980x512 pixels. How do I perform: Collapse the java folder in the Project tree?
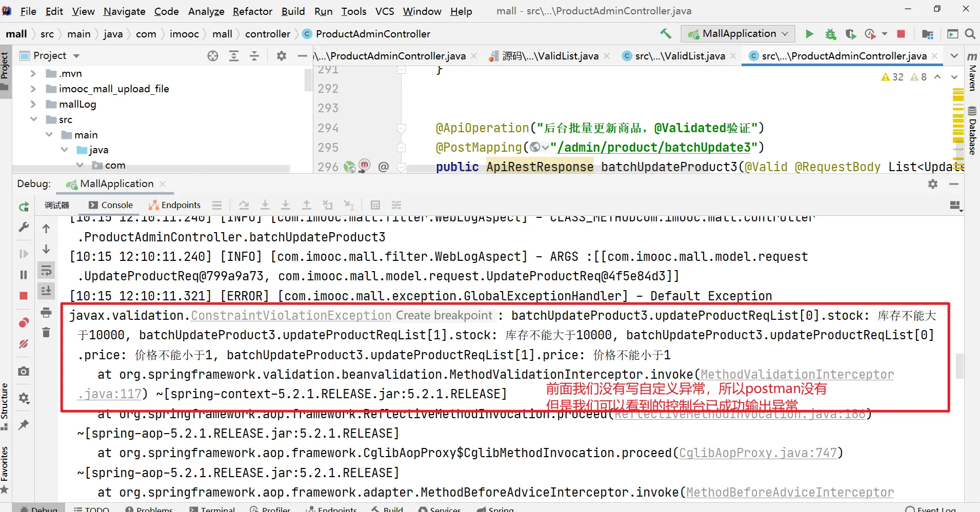tap(65, 150)
